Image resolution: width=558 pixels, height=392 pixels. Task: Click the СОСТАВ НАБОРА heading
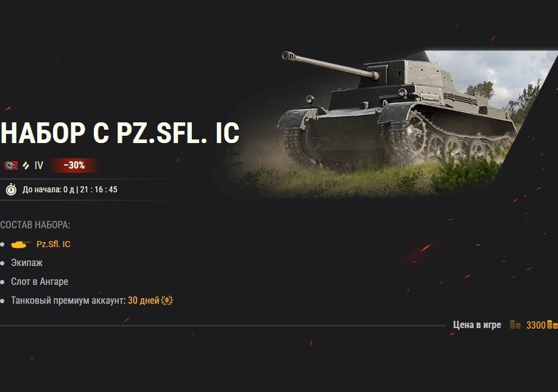click(35, 225)
